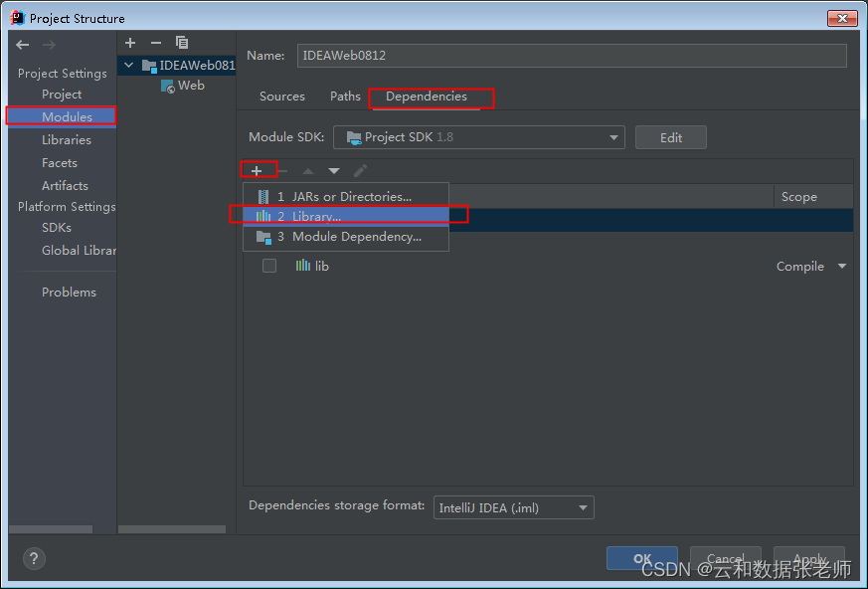Remove the selected module with the minus icon above the tree
The width and height of the screenshot is (868, 589).
point(156,43)
